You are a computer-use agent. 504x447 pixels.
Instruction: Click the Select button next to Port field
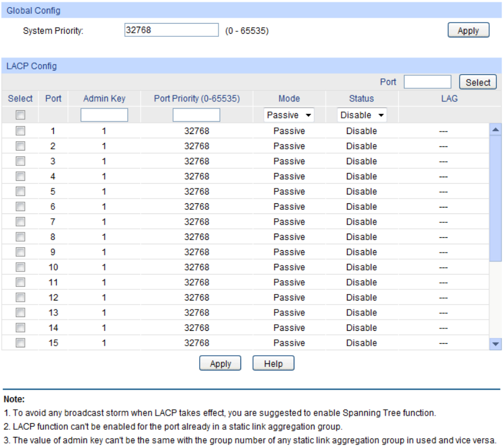(x=477, y=82)
